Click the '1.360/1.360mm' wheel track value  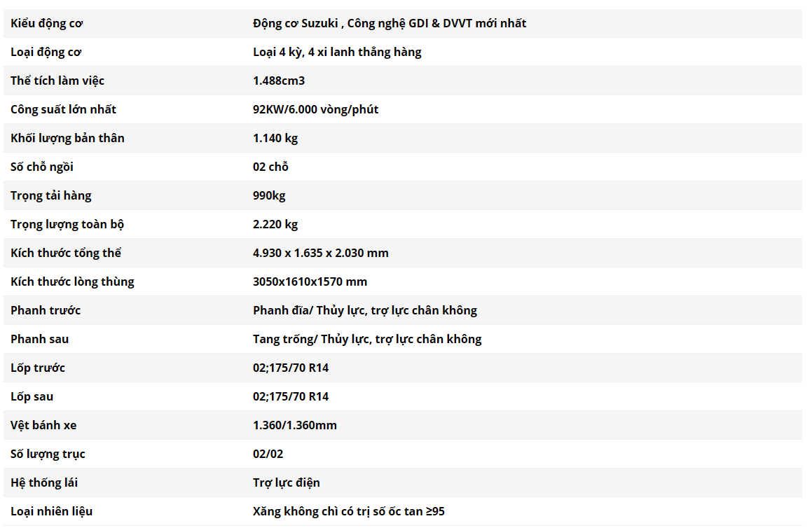[294, 425]
